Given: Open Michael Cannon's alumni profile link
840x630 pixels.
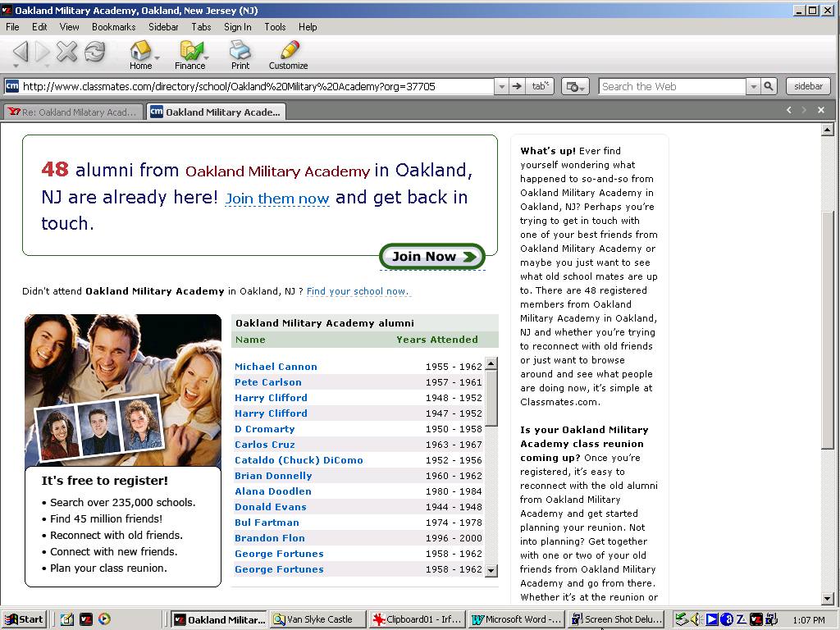Looking at the screenshot, I should coord(276,367).
